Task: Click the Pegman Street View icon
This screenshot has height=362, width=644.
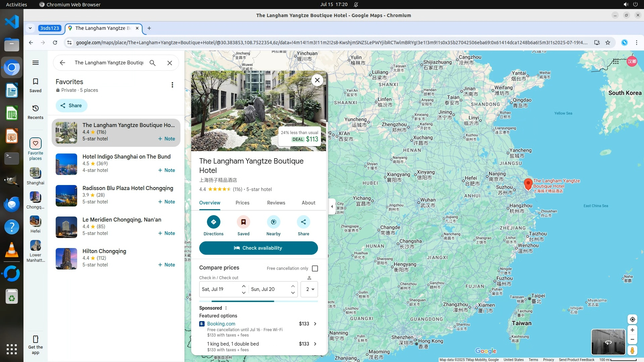Action: tap(632, 351)
